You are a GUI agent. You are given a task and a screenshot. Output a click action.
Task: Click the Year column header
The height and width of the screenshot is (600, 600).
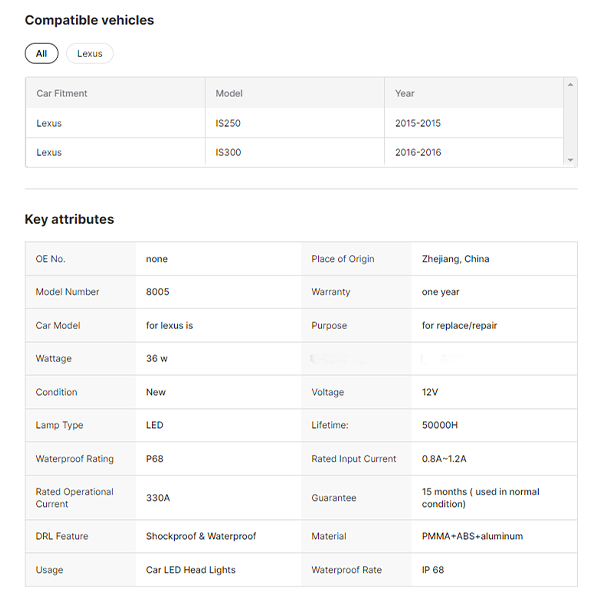pos(405,93)
